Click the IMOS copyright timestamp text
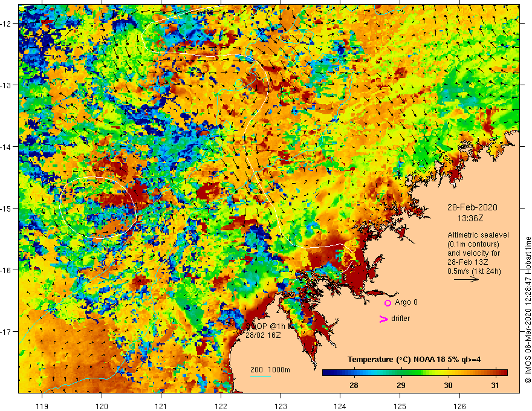The image size is (532, 411). (528, 310)
